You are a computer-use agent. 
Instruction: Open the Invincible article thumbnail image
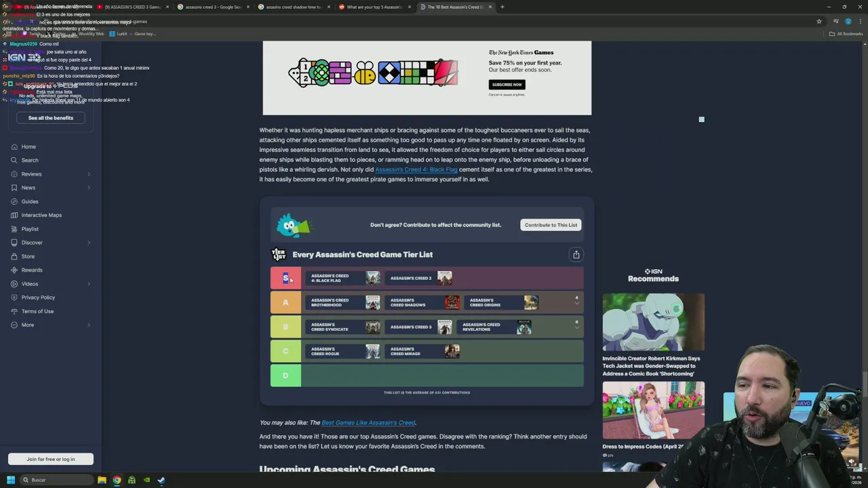653,323
